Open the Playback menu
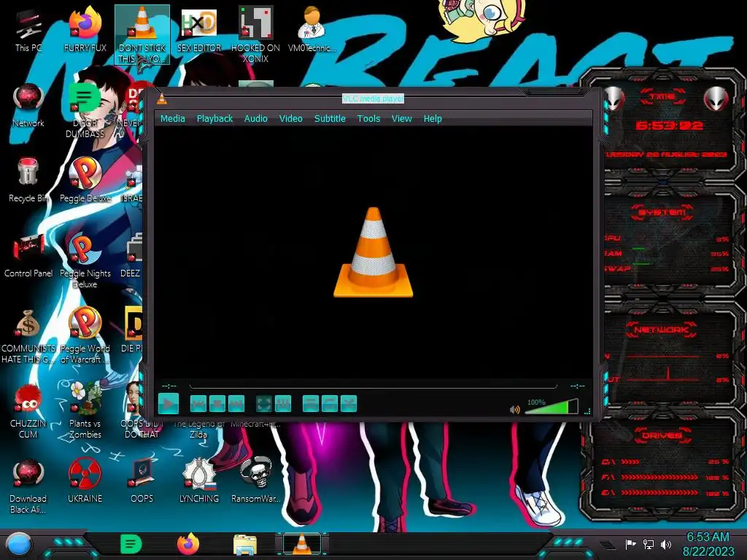 coord(215,119)
